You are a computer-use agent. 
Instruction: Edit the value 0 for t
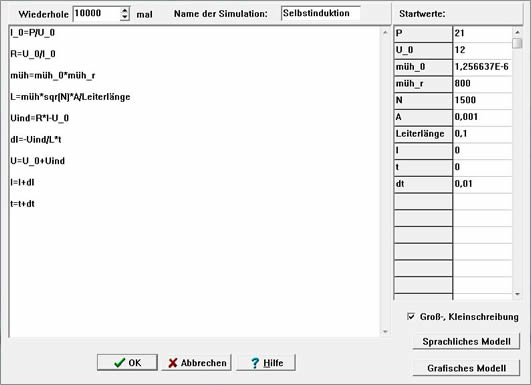tap(483, 167)
